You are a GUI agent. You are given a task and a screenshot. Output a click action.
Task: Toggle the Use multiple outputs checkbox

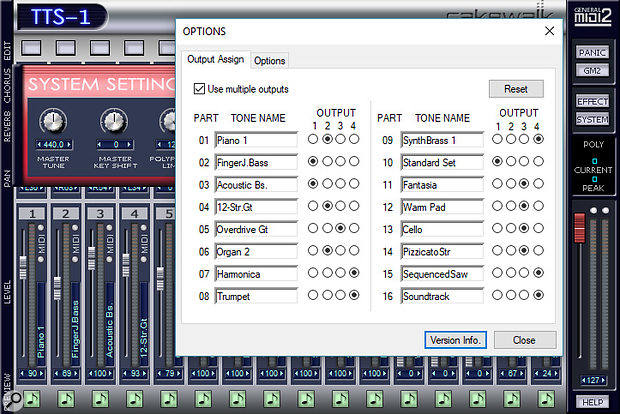point(199,89)
